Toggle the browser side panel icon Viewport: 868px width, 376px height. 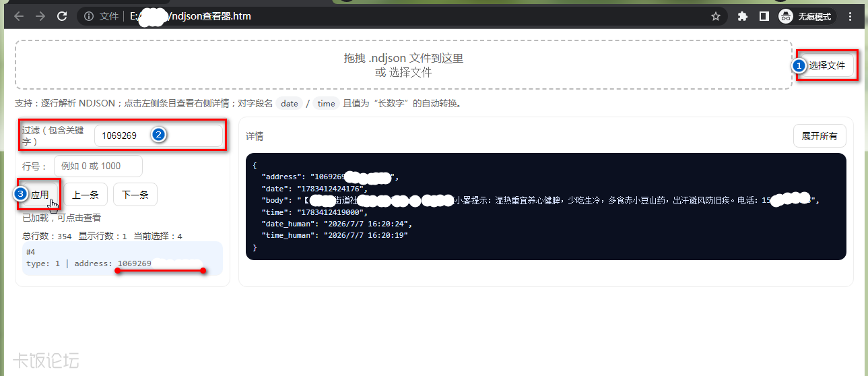click(x=764, y=16)
